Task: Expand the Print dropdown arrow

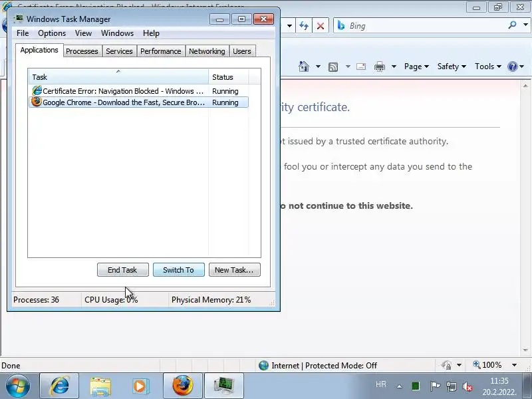Action: click(394, 66)
